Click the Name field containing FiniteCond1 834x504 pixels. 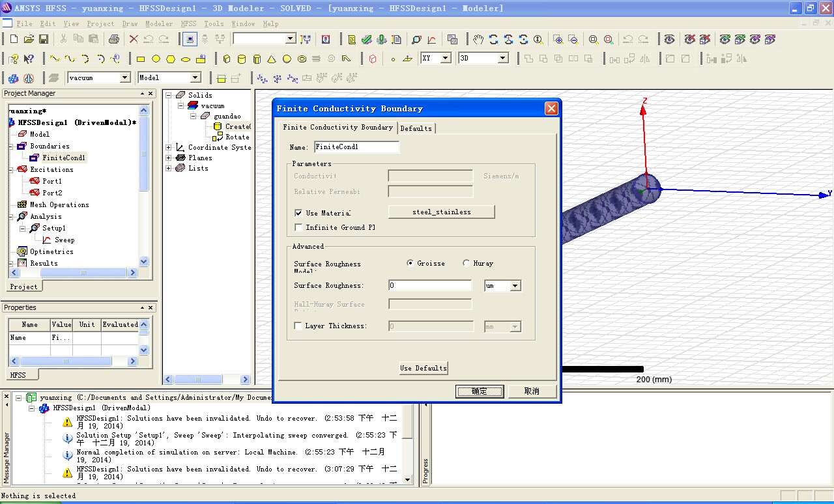point(356,147)
